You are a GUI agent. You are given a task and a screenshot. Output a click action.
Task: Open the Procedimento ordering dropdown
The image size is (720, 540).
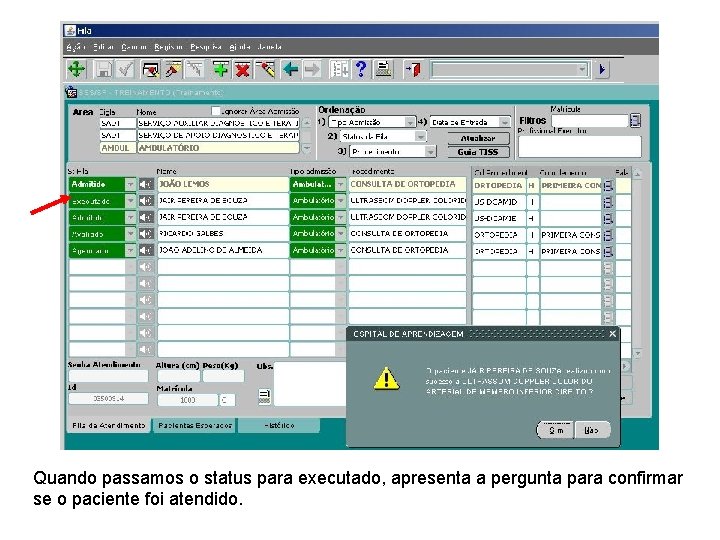[x=430, y=152]
